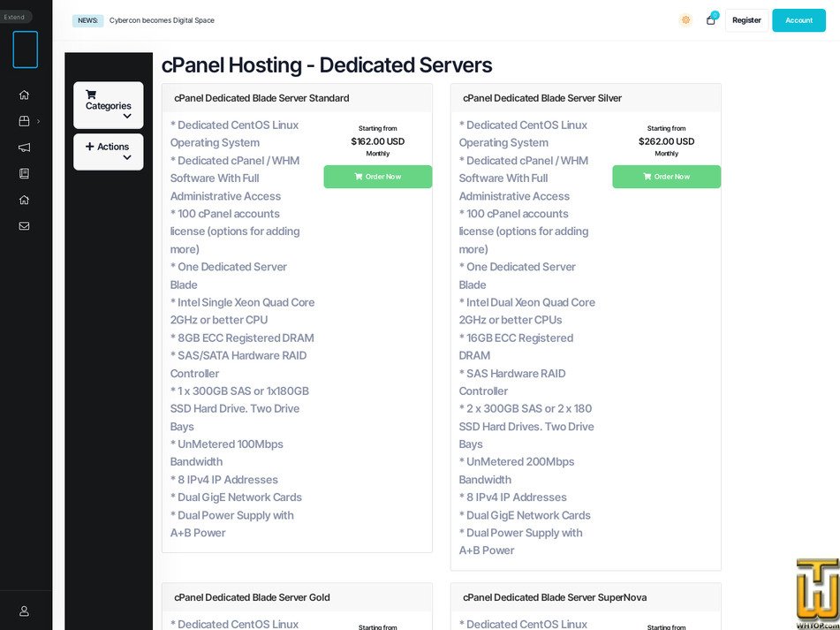Click the $162.00 USD price
840x630 pixels.
(x=378, y=141)
